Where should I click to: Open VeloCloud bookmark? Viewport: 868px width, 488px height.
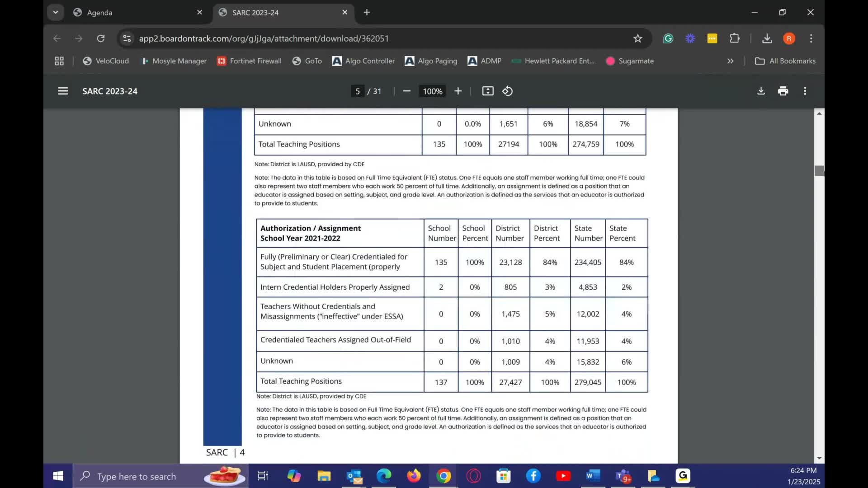106,61
